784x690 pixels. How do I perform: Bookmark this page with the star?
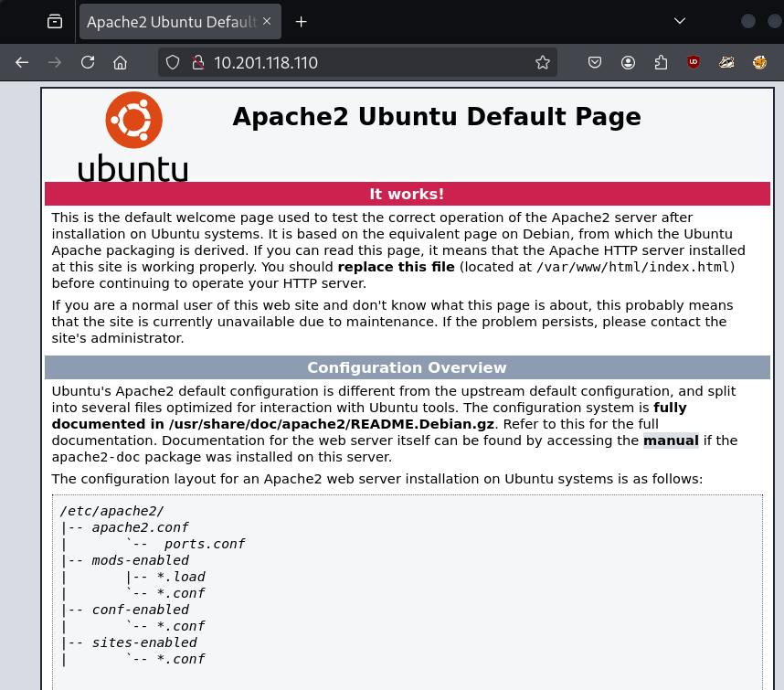(x=543, y=62)
